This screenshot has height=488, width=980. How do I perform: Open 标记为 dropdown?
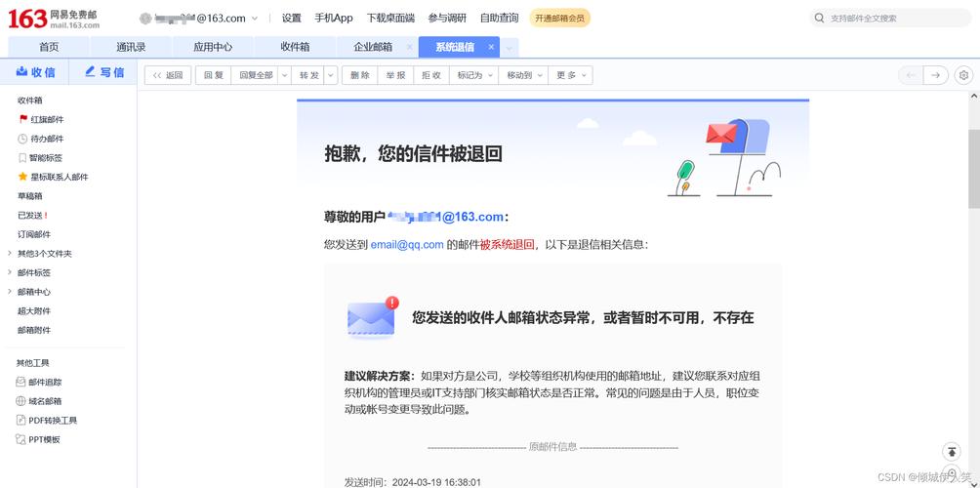click(x=474, y=75)
